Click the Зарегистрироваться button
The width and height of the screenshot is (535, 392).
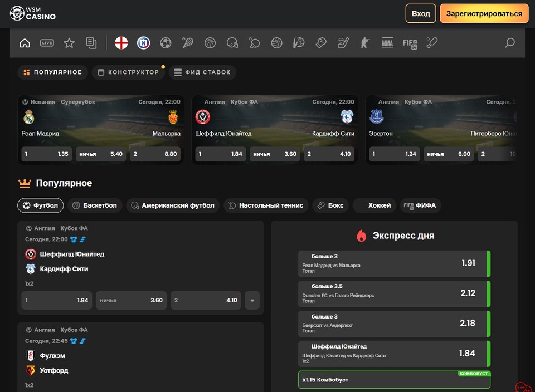pyautogui.click(x=484, y=13)
